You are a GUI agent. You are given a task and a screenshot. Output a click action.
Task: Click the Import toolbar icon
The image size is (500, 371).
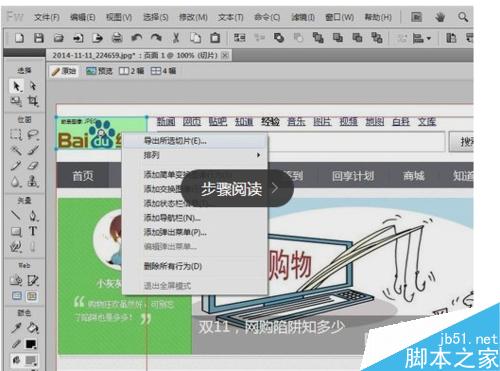click(x=78, y=38)
